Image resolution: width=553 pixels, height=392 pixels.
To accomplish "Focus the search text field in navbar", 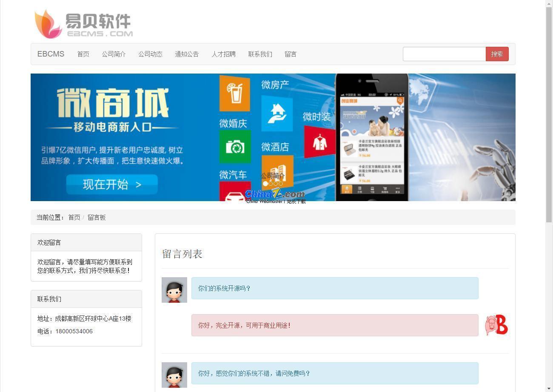I will tap(444, 54).
